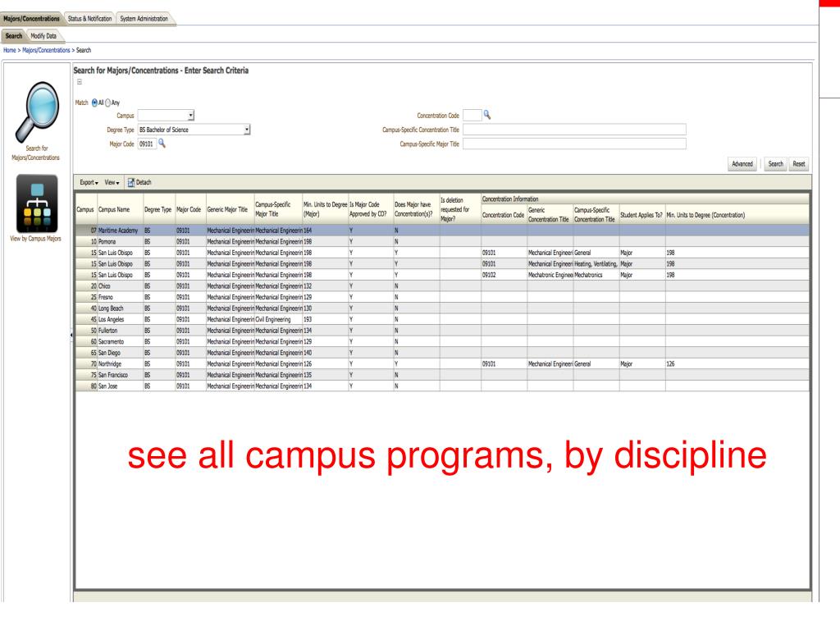The image size is (840, 630).
Task: Click Heating, Ventilating concentration cell
Action: coord(596,263)
